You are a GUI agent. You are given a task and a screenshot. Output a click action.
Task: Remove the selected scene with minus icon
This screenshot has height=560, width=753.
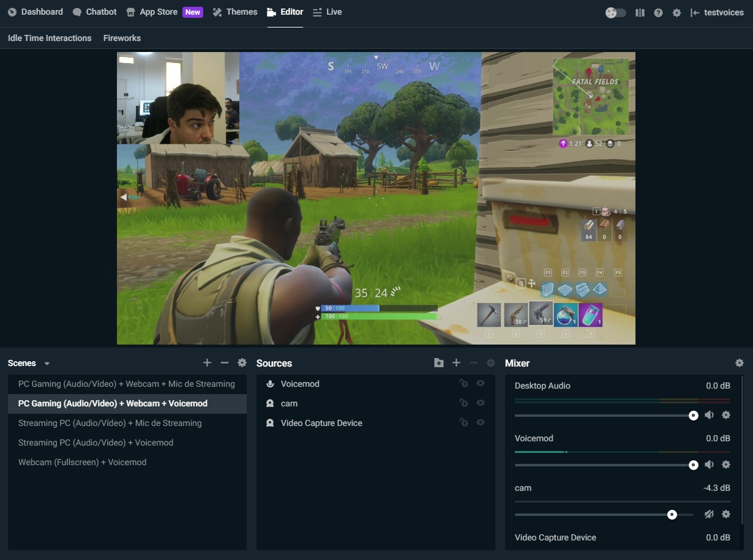(225, 363)
